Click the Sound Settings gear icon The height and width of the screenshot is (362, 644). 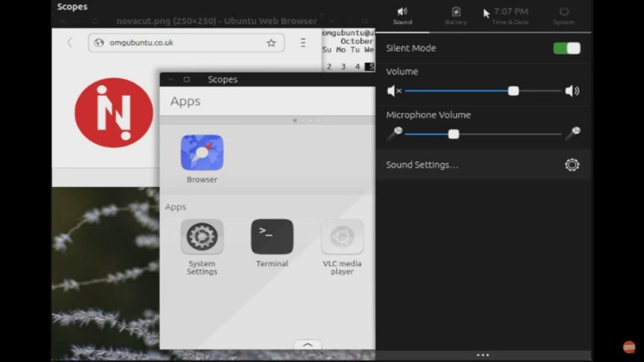572,164
